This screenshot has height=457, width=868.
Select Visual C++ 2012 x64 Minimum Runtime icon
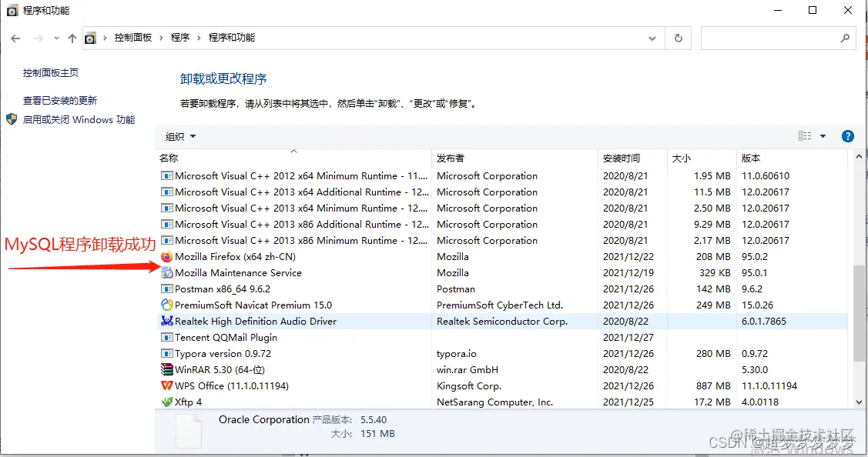coord(166,176)
